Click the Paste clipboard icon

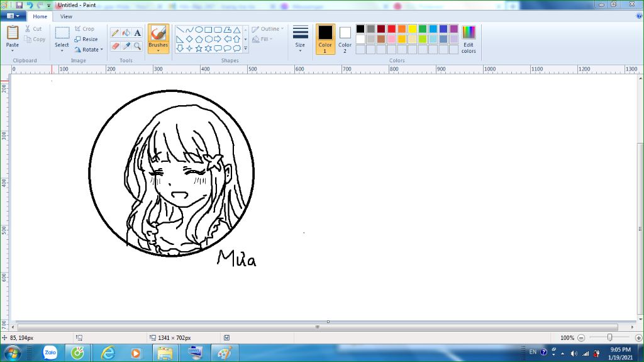(13, 33)
